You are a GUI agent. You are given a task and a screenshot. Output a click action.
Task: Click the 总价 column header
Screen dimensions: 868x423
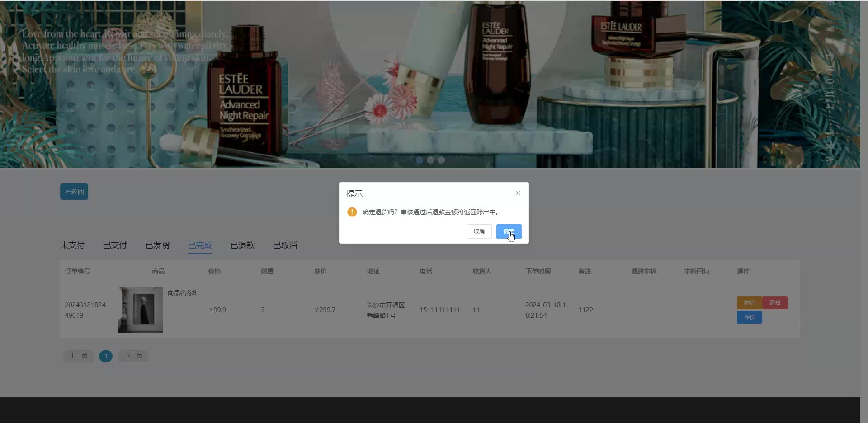[x=320, y=271]
